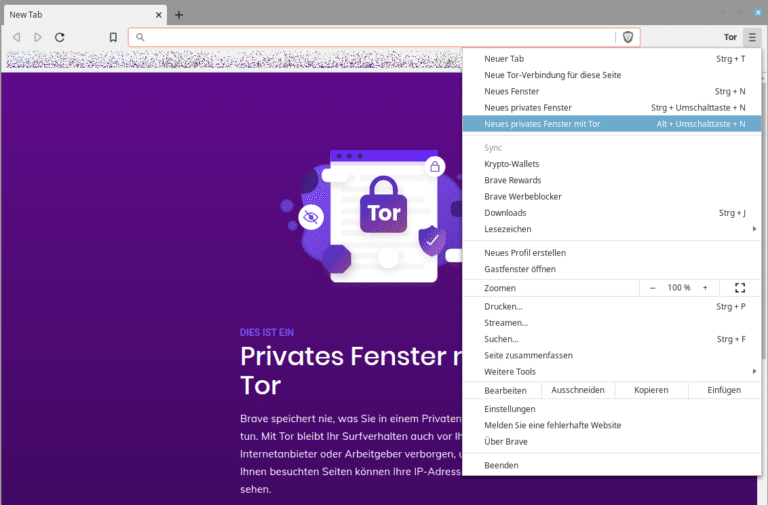Increase zoom with plus button
Image resolution: width=768 pixels, height=505 pixels.
(x=705, y=288)
